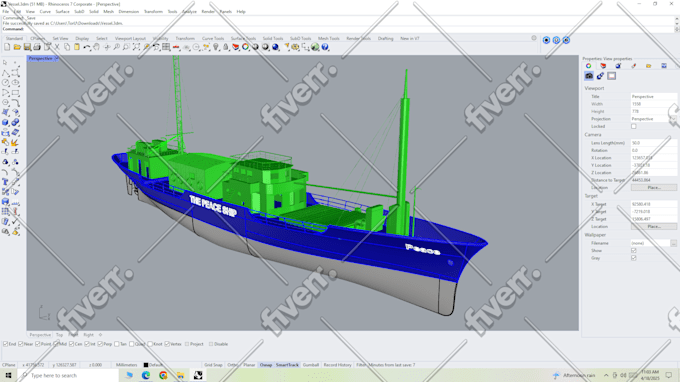Toggle the Cen osnap checkbox
Viewport: 680px width, 382px height.
(72, 344)
